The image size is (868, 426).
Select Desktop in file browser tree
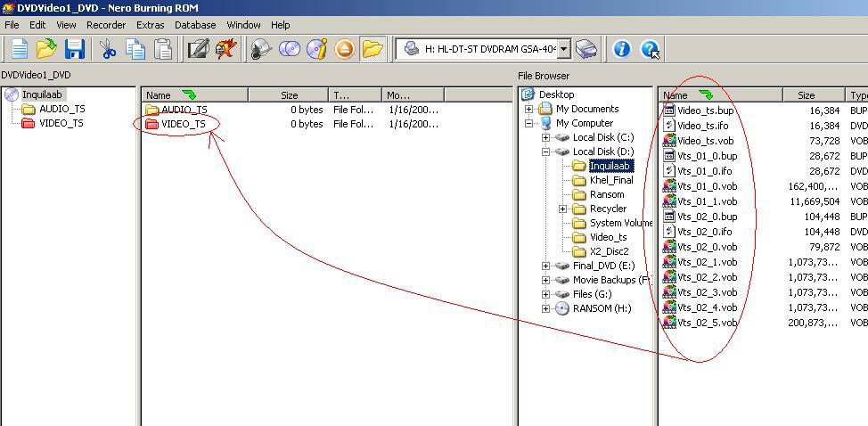coord(557,94)
